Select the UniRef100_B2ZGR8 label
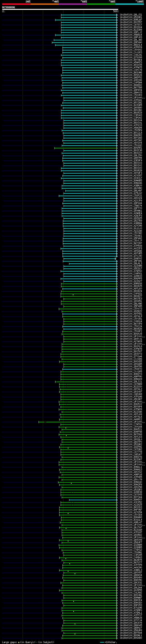146x644 pixels. pyautogui.click(x=131, y=30)
